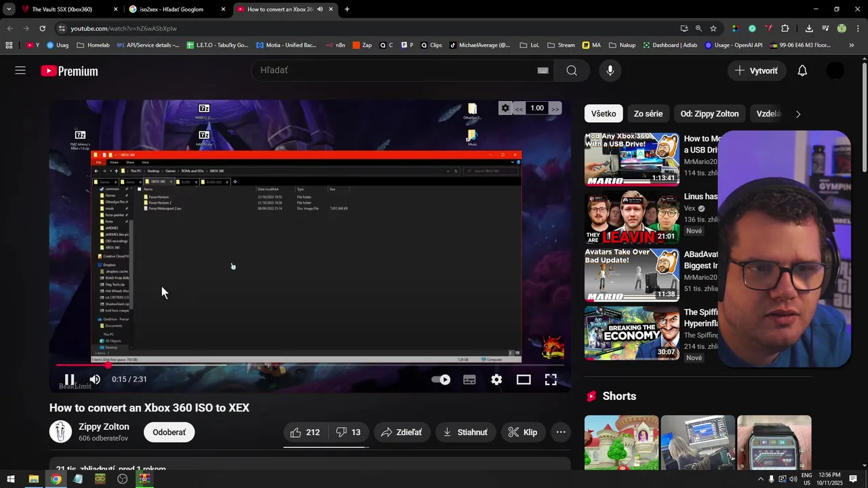Open speed controller settings gear overlay

(505, 108)
